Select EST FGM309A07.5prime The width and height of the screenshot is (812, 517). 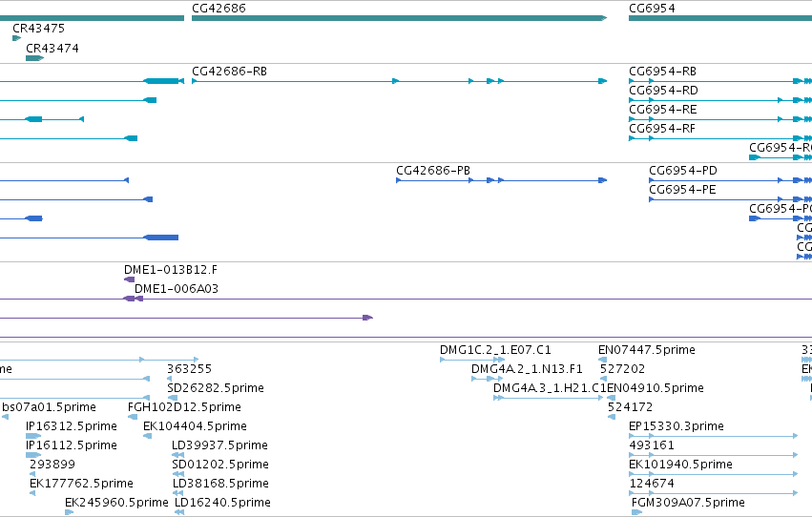tap(688, 503)
